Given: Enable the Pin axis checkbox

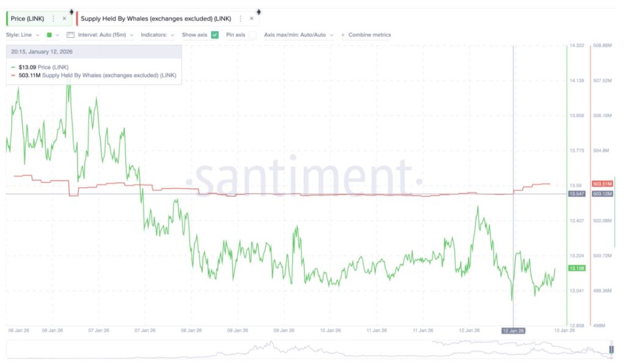Looking at the screenshot, I should point(252,35).
